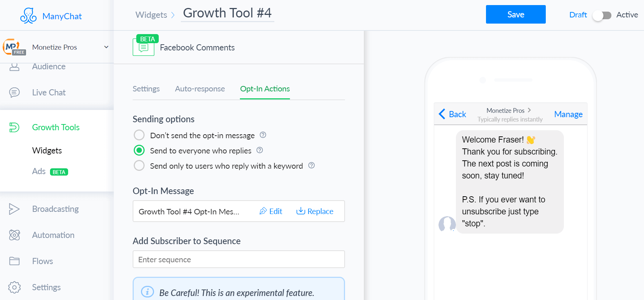Select Don't send the opt-in message
644x300 pixels.
139,135
